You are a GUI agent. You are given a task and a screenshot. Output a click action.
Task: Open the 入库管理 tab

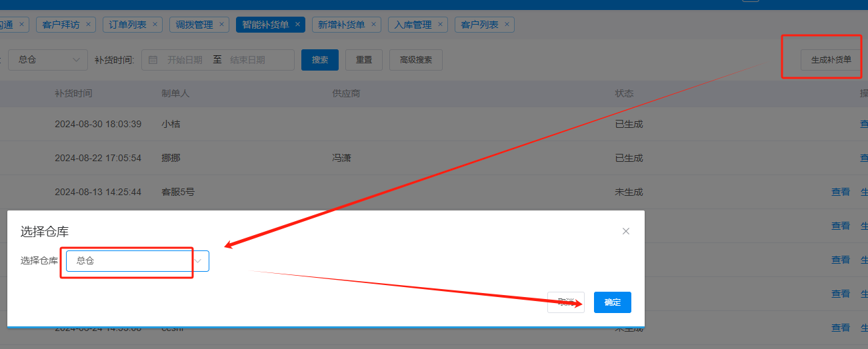coord(413,25)
